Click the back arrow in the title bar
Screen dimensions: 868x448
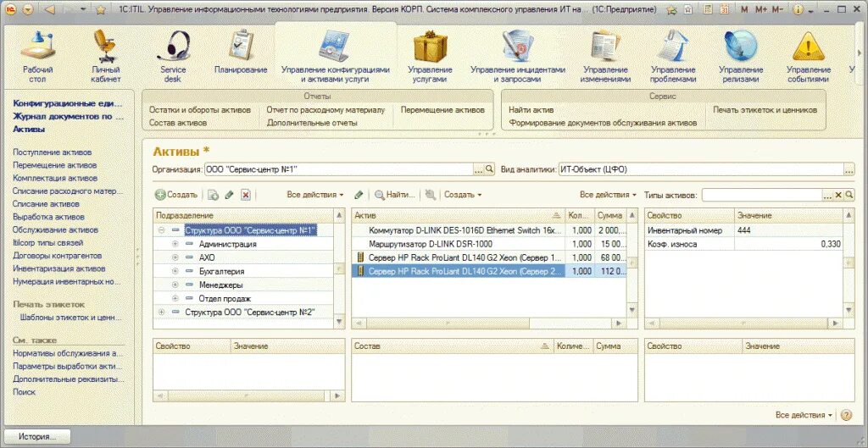[49, 9]
